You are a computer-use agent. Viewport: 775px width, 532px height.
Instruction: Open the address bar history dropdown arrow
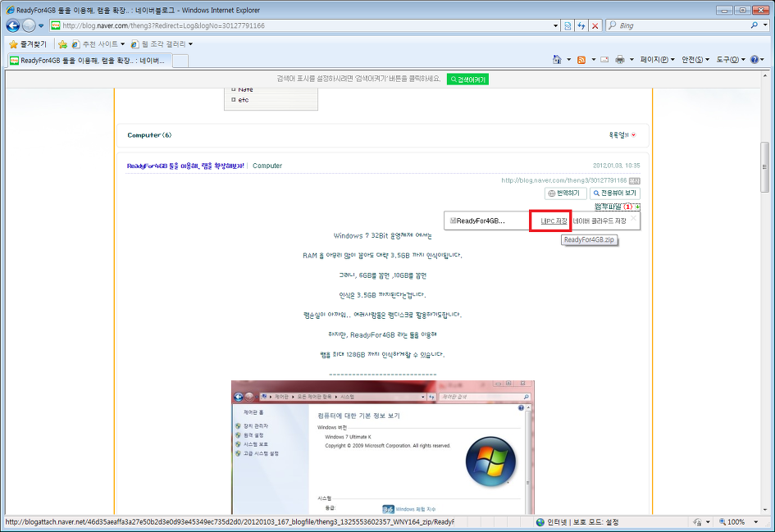pyautogui.click(x=555, y=25)
